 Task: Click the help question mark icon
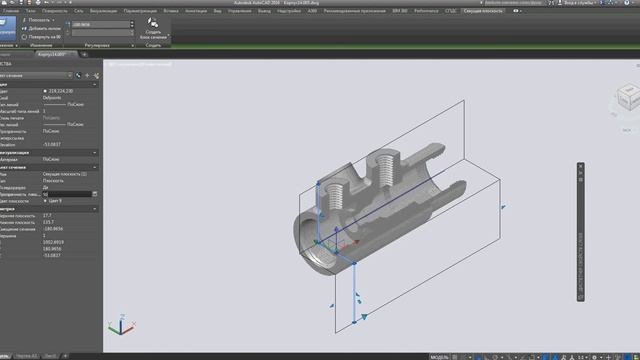tap(627, 2)
